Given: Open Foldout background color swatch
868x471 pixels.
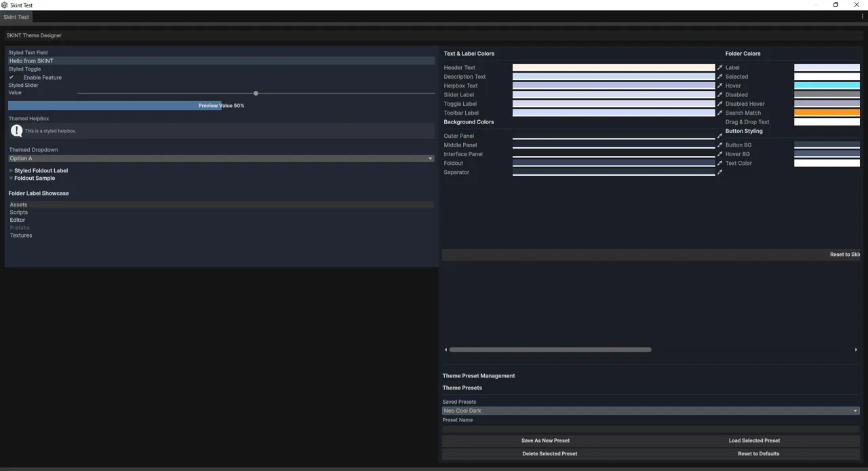Looking at the screenshot, I should [614, 163].
